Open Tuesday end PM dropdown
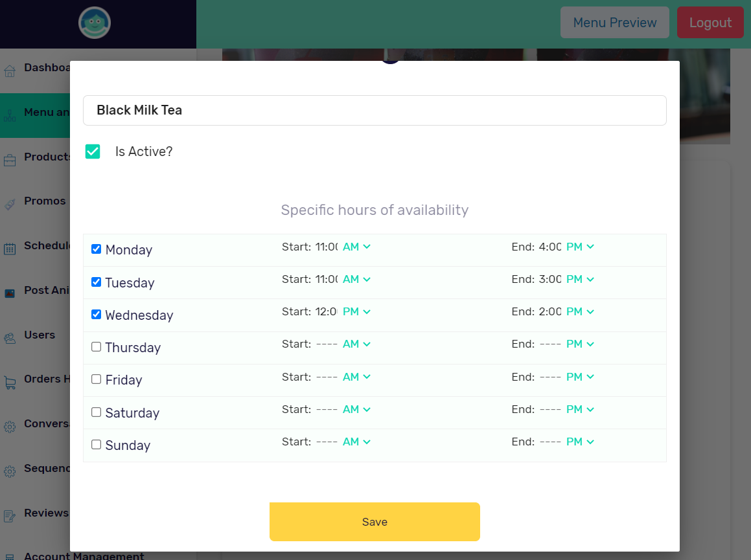Screen dimensions: 751x560 click(580, 279)
